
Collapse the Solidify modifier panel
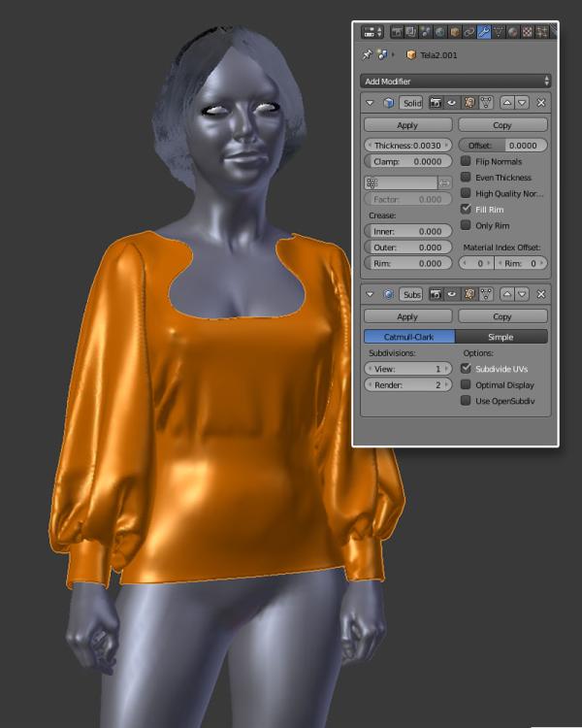pyautogui.click(x=371, y=102)
